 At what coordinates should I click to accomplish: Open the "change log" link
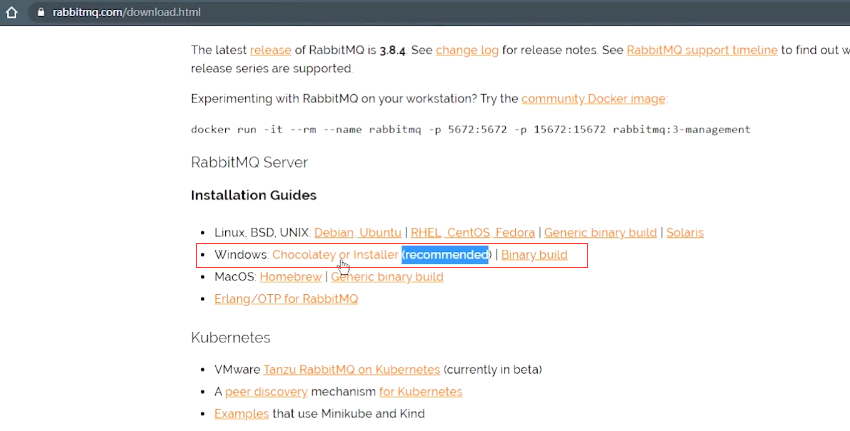467,50
